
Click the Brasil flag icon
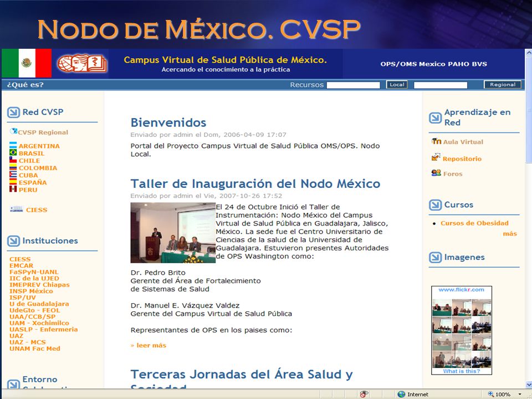[13, 153]
